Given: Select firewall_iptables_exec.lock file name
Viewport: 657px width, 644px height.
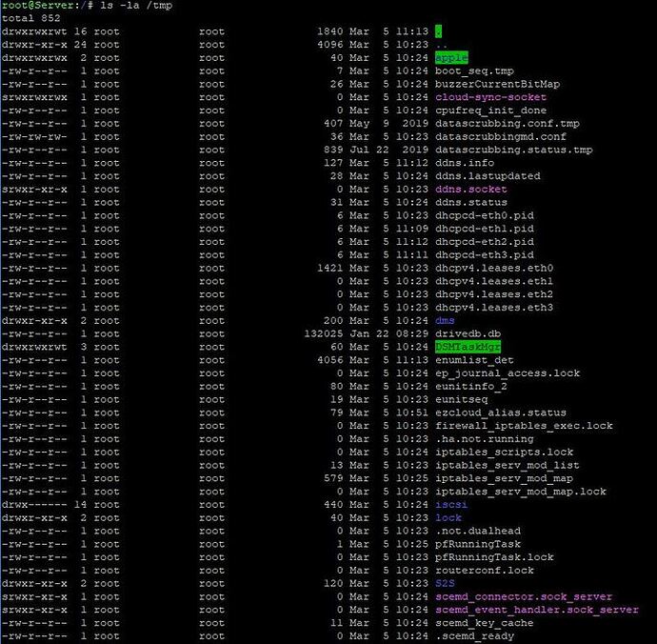Looking at the screenshot, I should point(524,426).
